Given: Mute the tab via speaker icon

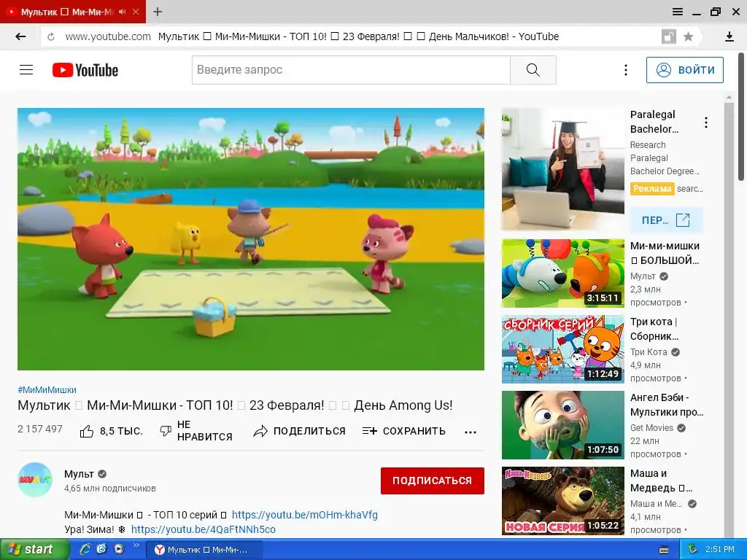Looking at the screenshot, I should (123, 12).
